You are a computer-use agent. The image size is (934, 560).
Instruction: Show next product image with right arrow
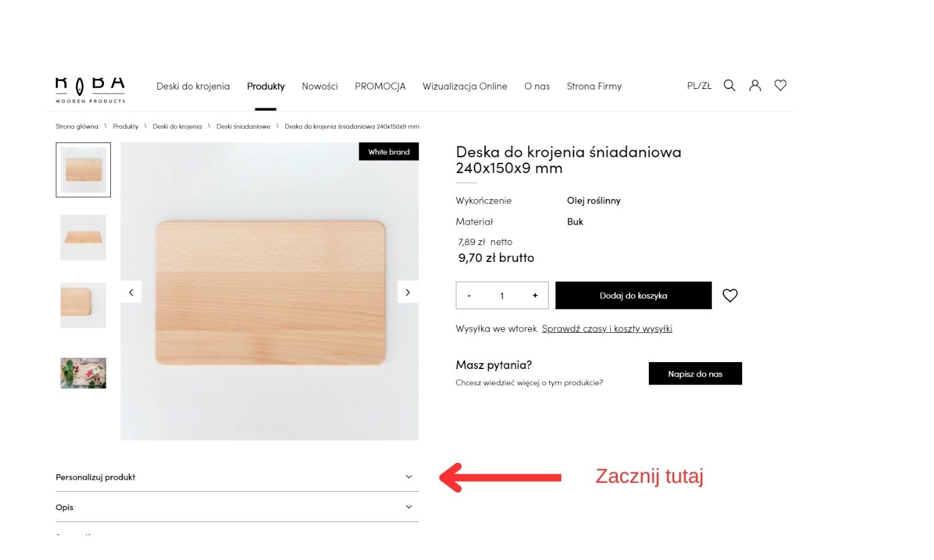(x=408, y=292)
